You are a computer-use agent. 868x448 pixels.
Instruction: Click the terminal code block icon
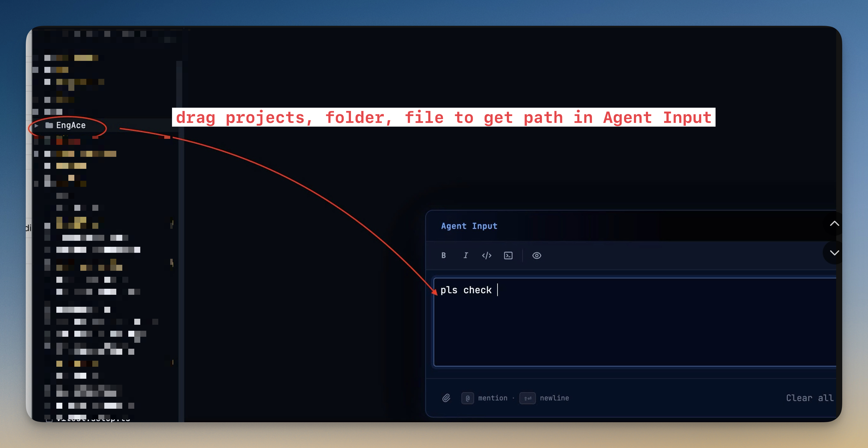pyautogui.click(x=508, y=255)
